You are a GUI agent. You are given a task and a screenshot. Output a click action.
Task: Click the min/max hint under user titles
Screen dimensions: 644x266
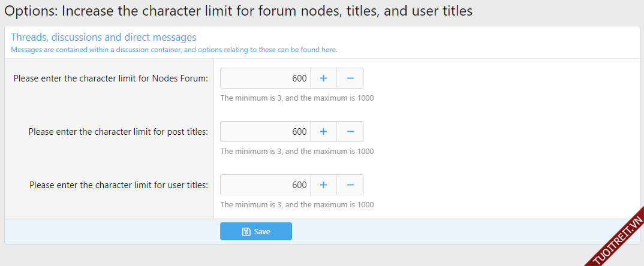[x=297, y=204]
